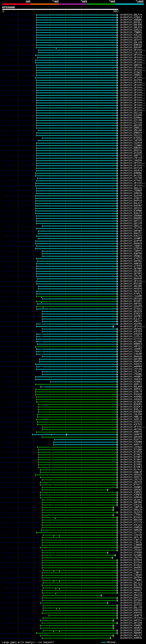This screenshot has width=146, height=644.
Task: Select hit label UniRef100_C1EJ29
Action: [131, 53]
